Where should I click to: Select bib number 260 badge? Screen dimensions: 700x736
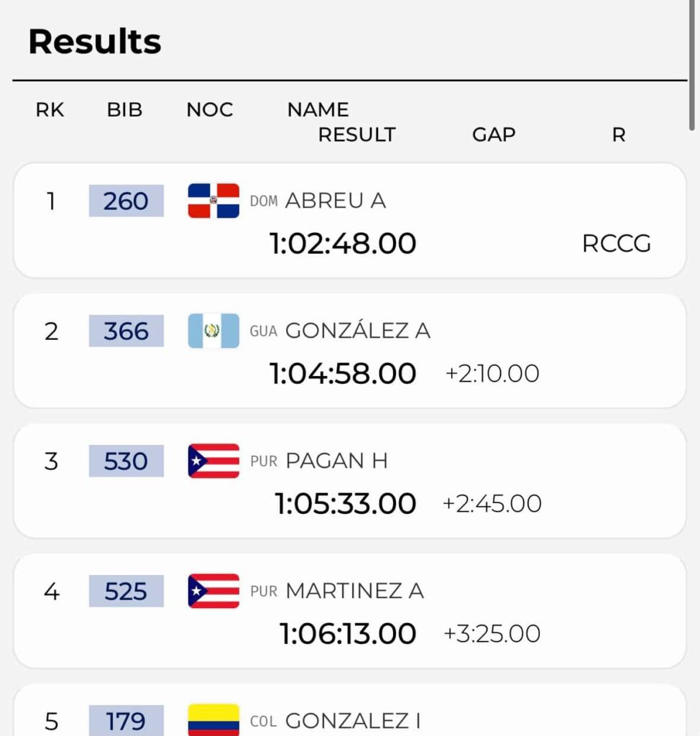(x=126, y=201)
